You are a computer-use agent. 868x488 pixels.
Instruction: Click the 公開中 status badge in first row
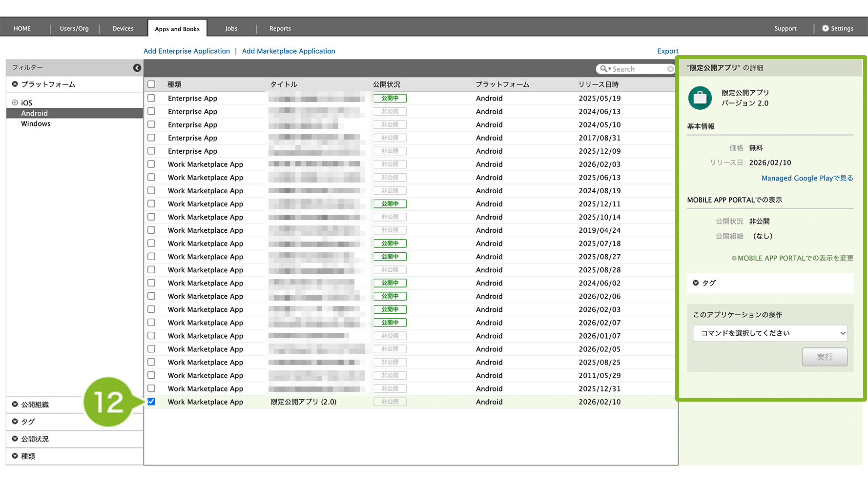click(390, 98)
